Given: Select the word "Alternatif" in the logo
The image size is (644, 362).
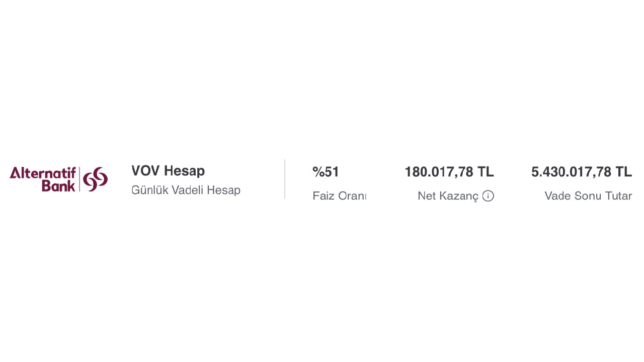Looking at the screenshot, I should click(43, 173).
